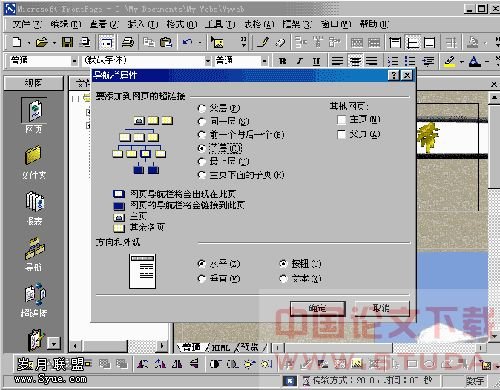
Task: Select the 文本 text appearance radio
Action: [283, 278]
